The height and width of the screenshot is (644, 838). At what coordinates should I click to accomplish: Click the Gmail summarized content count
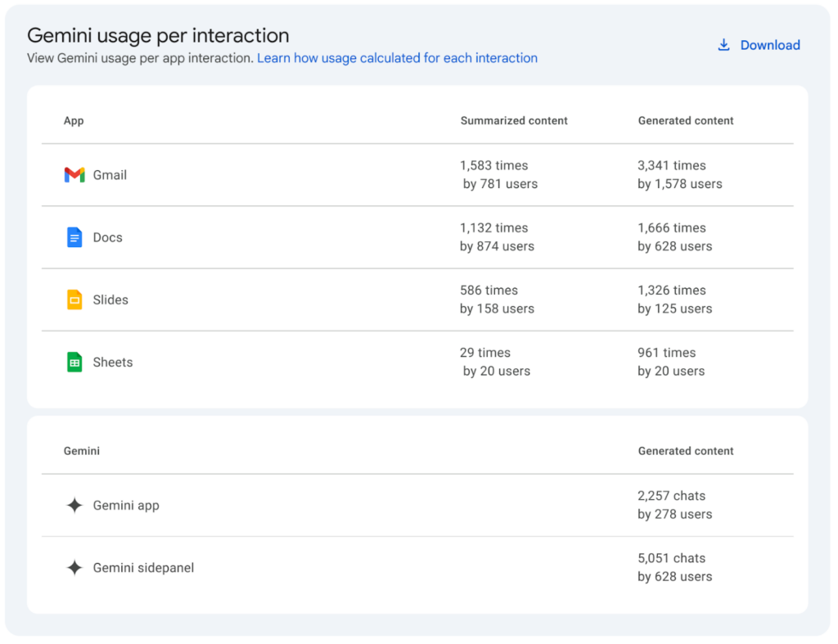[x=494, y=165]
